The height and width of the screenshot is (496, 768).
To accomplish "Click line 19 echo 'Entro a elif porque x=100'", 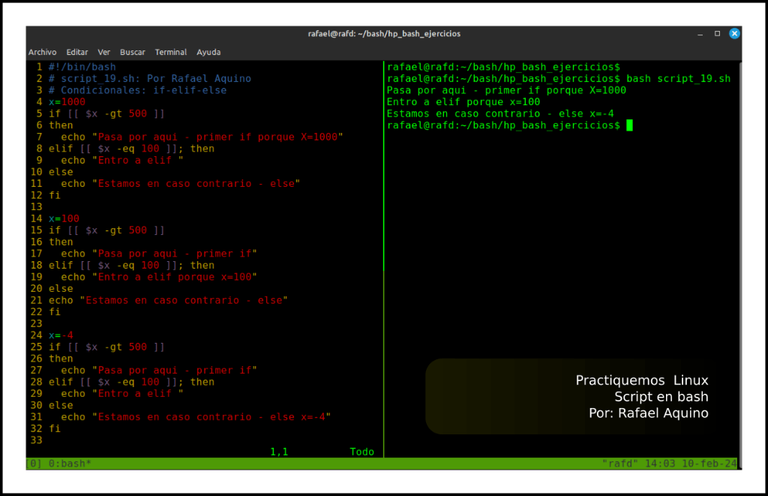I will click(159, 277).
